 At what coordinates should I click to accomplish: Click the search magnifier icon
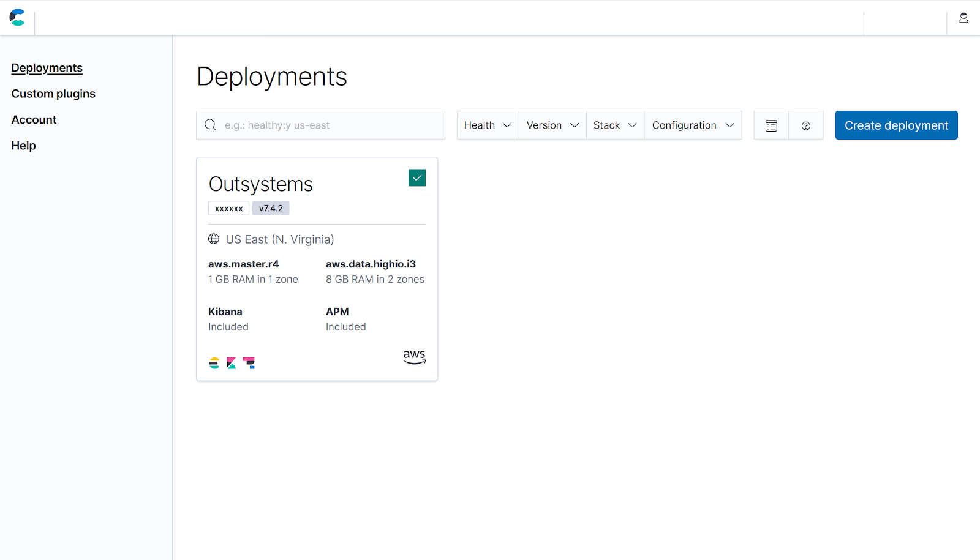[211, 125]
